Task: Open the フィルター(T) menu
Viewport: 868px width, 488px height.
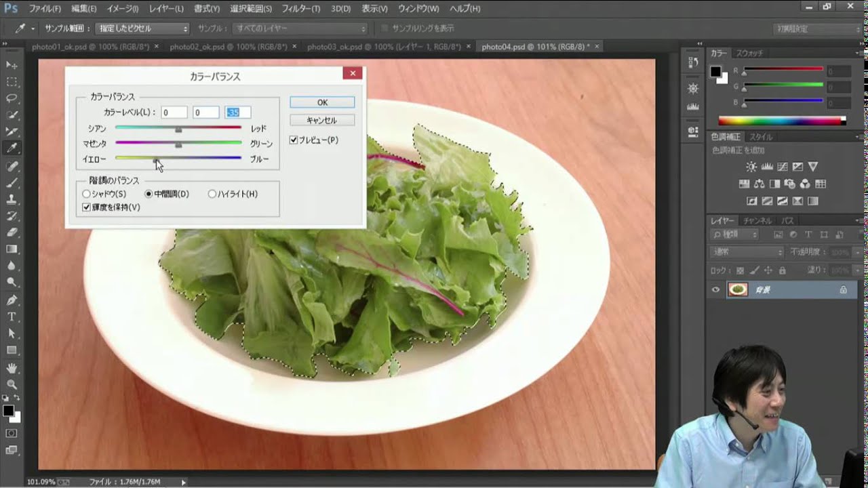Action: 300,9
